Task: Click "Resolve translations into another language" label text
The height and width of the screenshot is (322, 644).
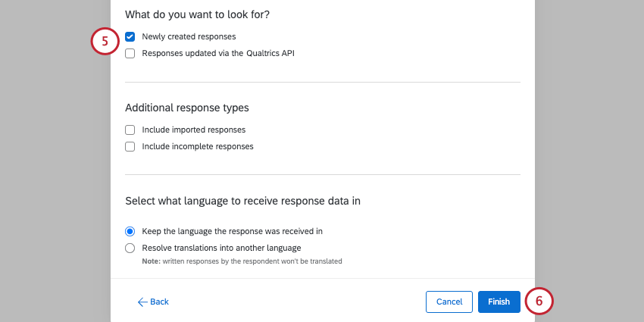Action: (x=221, y=248)
